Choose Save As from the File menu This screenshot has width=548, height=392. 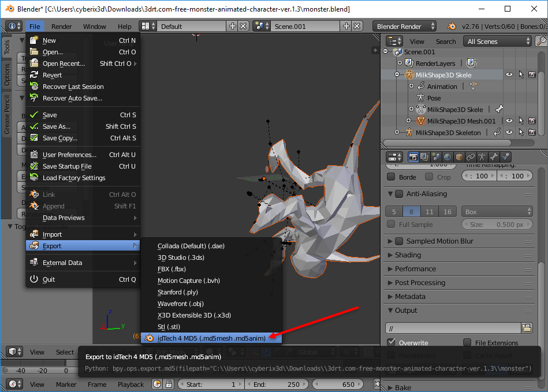pyautogui.click(x=83, y=126)
